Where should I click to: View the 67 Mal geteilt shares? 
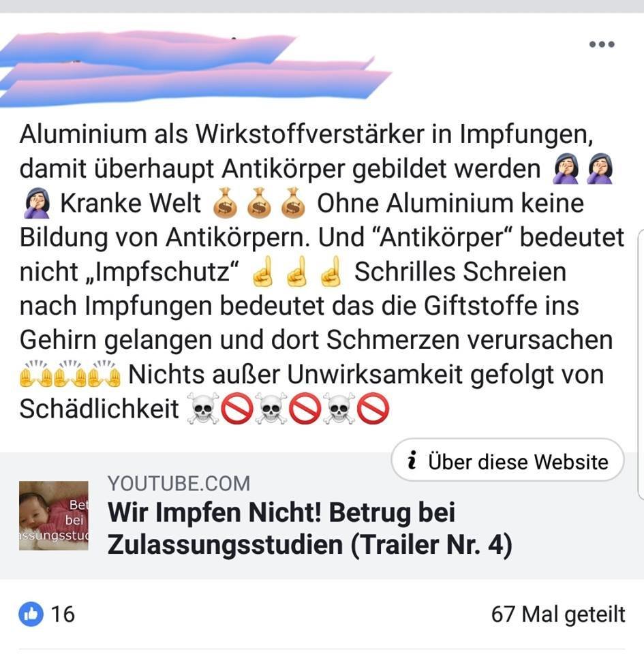pos(557,614)
